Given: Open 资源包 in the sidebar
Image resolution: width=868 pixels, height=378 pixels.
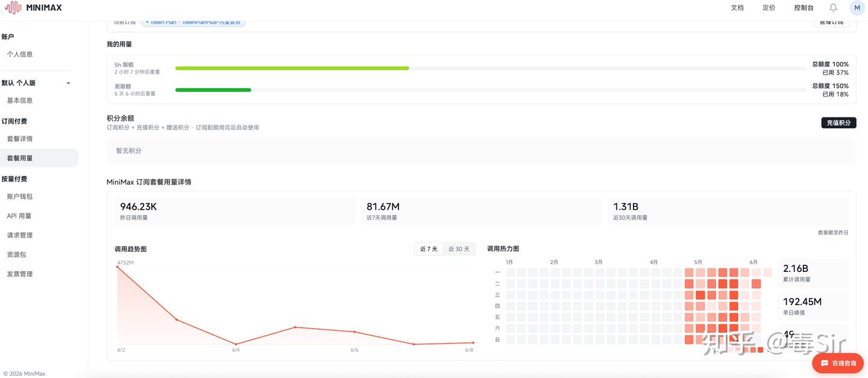Looking at the screenshot, I should click(x=16, y=254).
